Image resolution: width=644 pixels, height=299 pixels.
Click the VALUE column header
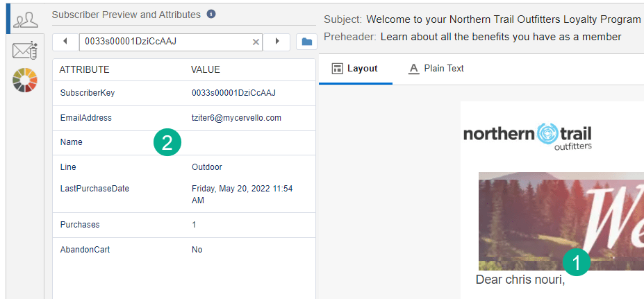pos(206,70)
